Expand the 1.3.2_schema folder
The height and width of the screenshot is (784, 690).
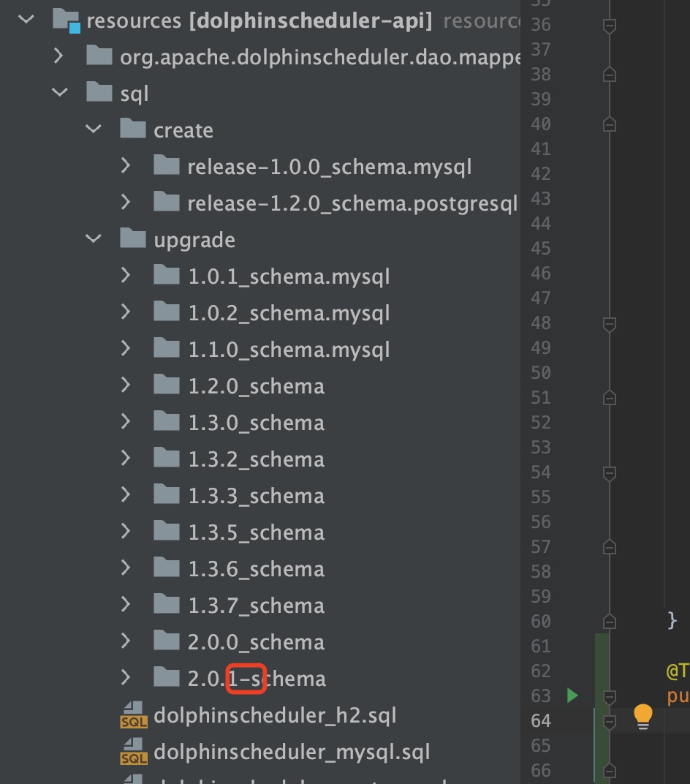point(126,458)
